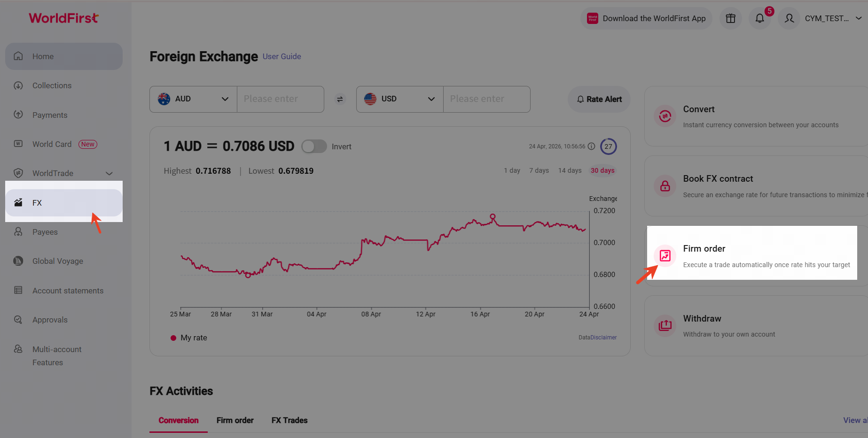Switch to the Conversion activities tab
868x438 pixels.
coord(179,420)
